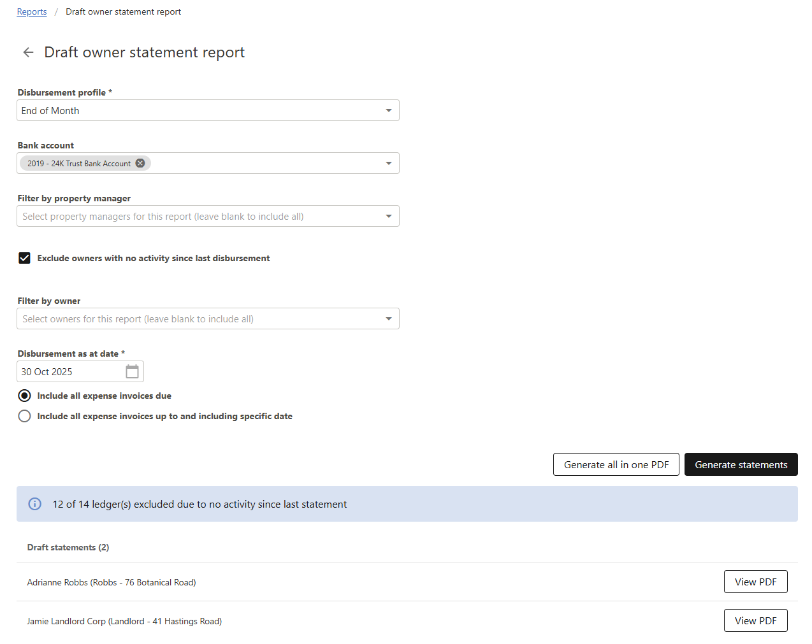Expand the Filter by property manager dropdown

coord(388,217)
